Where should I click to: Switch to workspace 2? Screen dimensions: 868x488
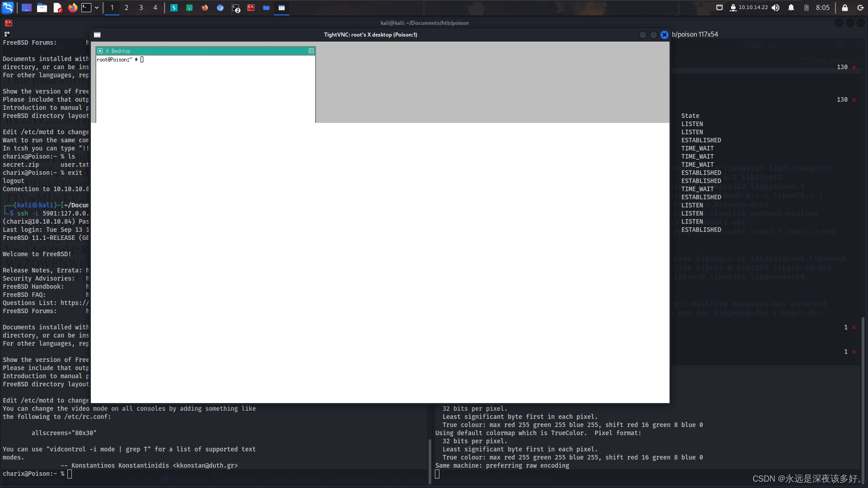point(127,8)
